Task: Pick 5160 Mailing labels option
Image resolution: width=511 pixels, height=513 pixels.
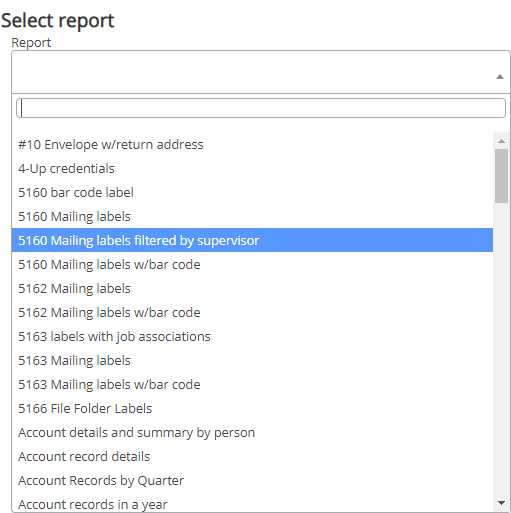Action: tap(252, 217)
